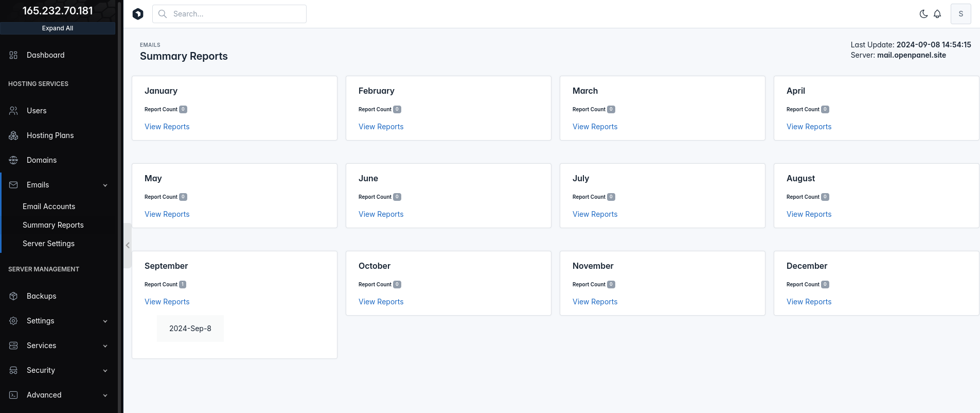View Reports for June
Viewport: 980px width, 413px height.
click(381, 214)
